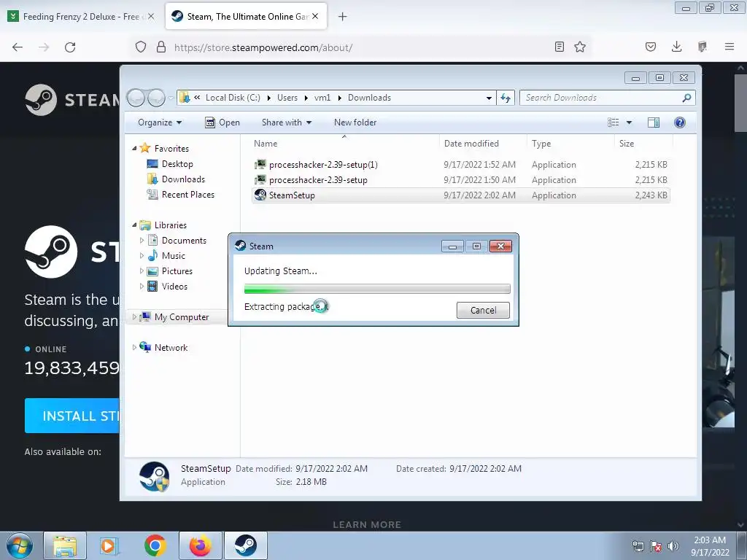This screenshot has height=560, width=747.
Task: Open Explorer help icon
Action: click(680, 122)
